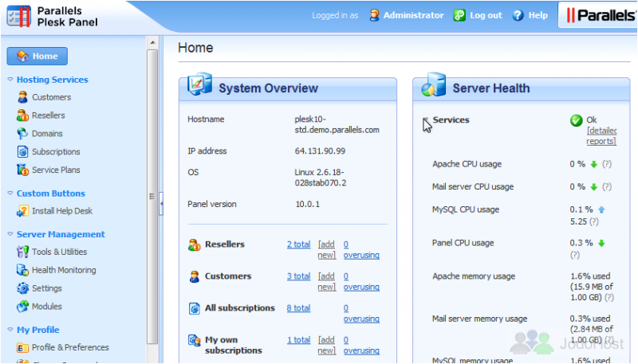Click the IP address value 64.131.90.99
This screenshot has height=364, width=638.
(x=320, y=151)
